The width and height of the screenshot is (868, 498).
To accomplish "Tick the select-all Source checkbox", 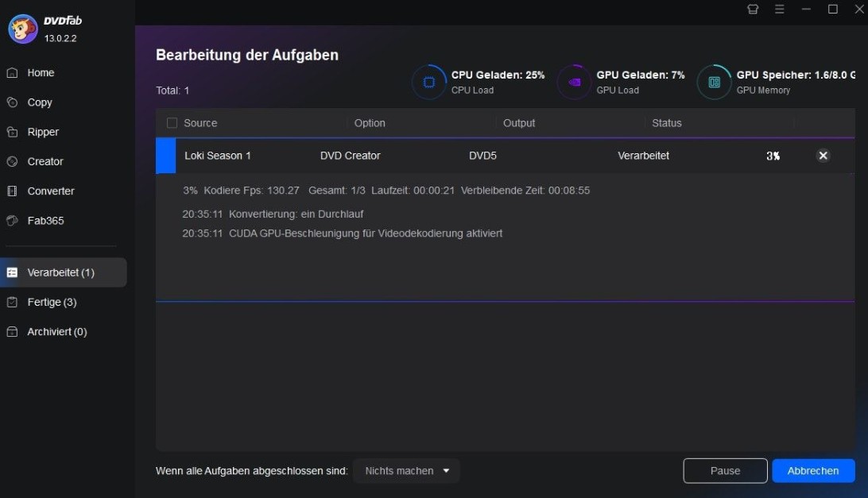I will pos(172,123).
